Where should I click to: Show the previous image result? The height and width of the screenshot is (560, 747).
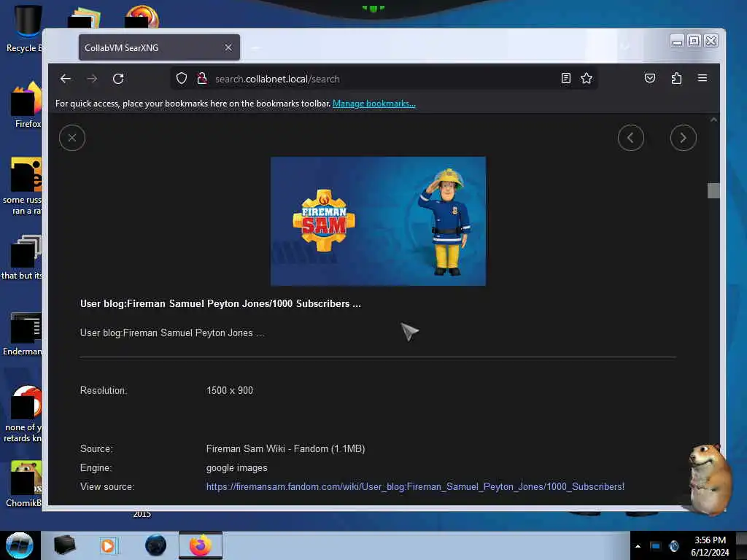coord(631,138)
